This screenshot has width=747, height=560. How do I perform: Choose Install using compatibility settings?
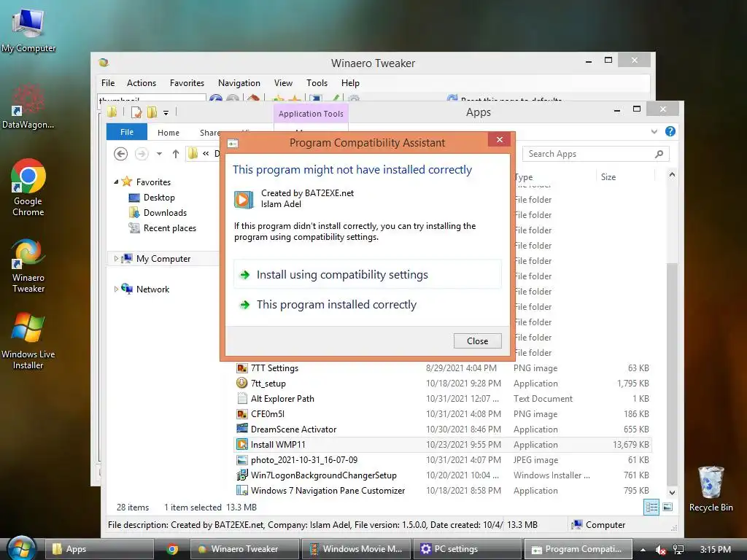[368, 275]
